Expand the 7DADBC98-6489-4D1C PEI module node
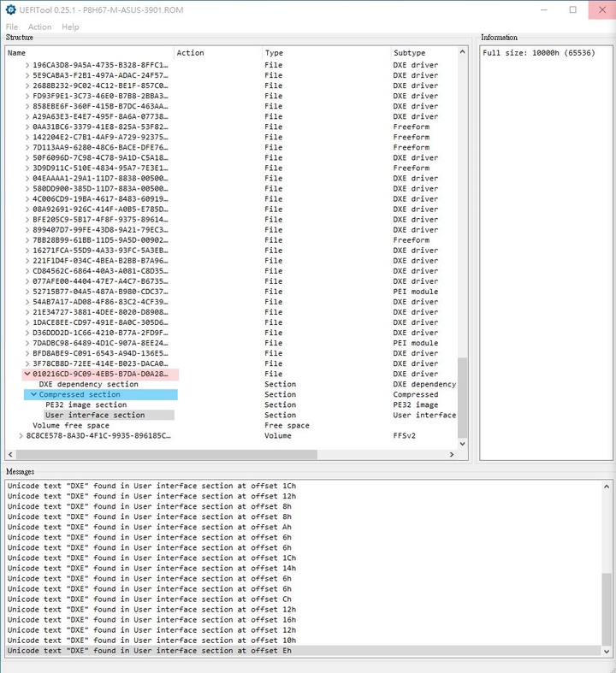 tap(27, 344)
